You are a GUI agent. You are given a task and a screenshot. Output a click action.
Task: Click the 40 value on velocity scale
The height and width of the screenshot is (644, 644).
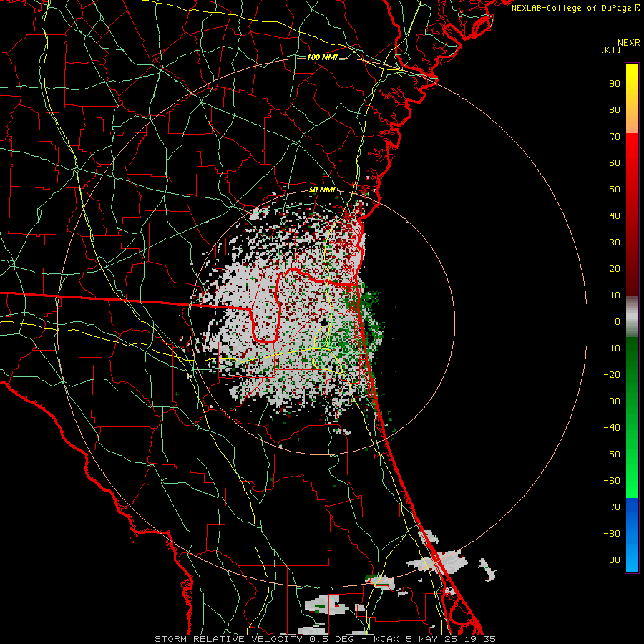[615, 215]
